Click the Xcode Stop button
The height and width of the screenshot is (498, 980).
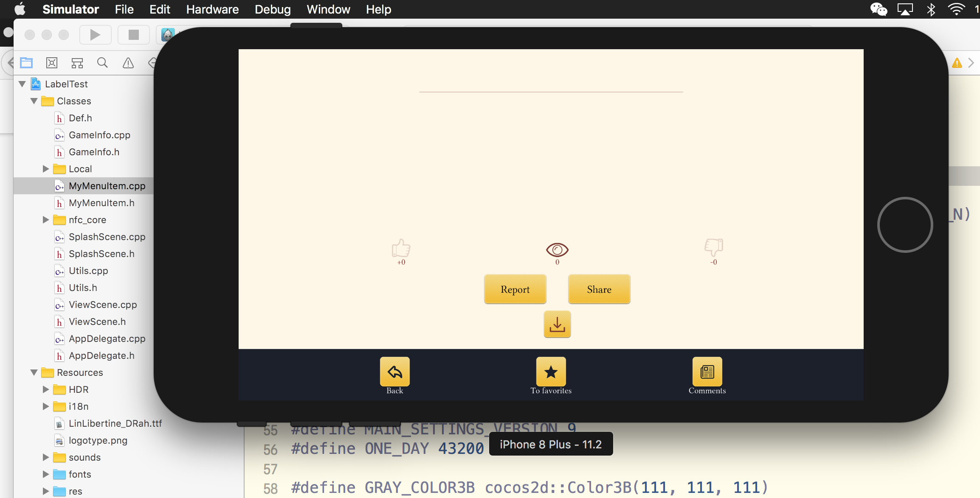click(x=133, y=35)
